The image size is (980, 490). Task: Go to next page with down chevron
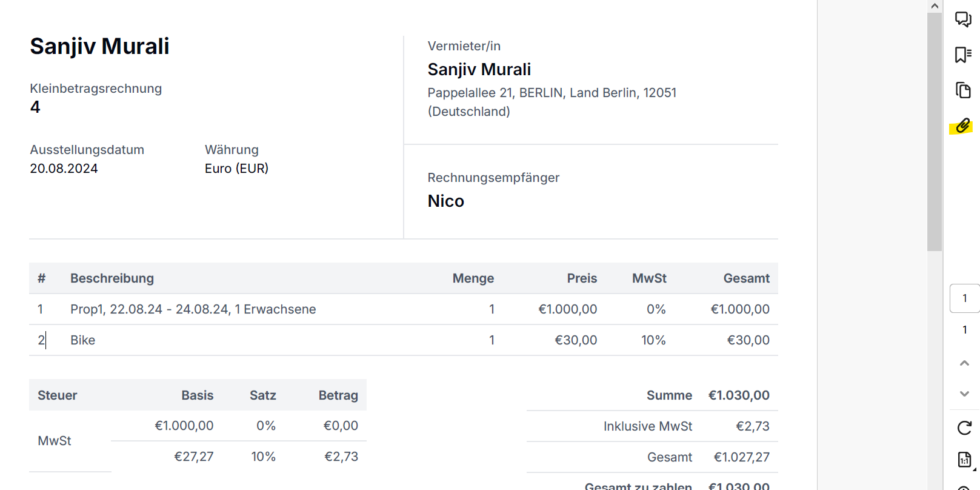pos(964,394)
